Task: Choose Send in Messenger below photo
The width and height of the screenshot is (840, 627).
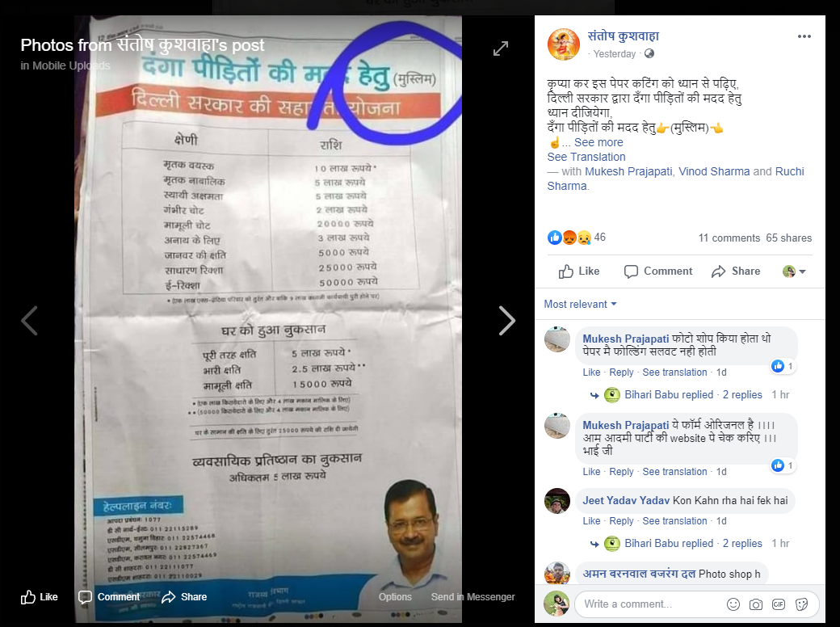Action: (x=472, y=597)
